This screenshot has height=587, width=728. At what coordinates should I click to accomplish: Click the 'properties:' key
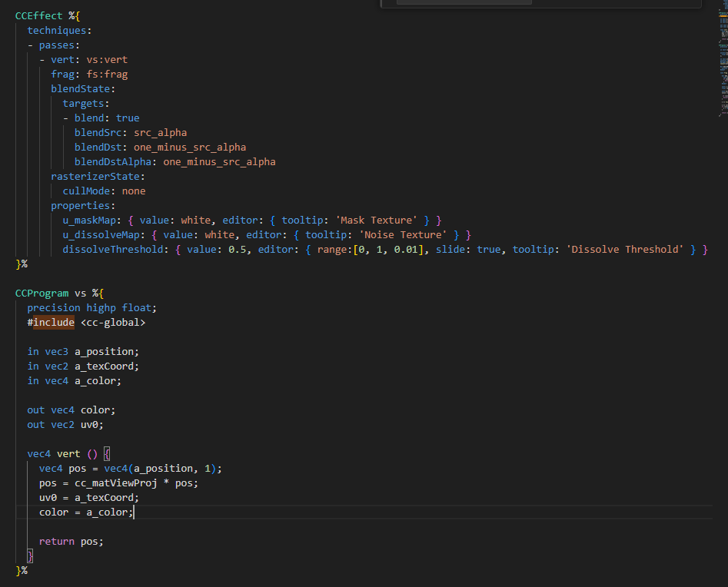[83, 206]
